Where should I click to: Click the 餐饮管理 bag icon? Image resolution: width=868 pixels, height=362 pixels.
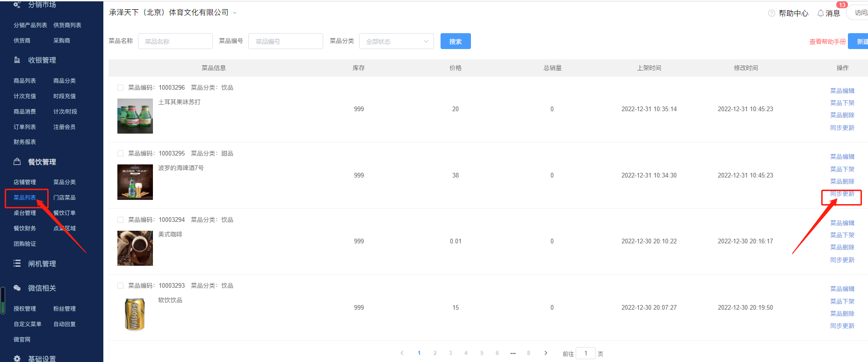point(17,162)
